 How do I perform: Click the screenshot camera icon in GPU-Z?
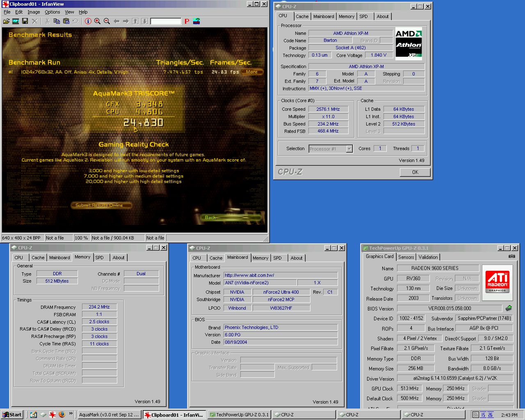(x=511, y=256)
